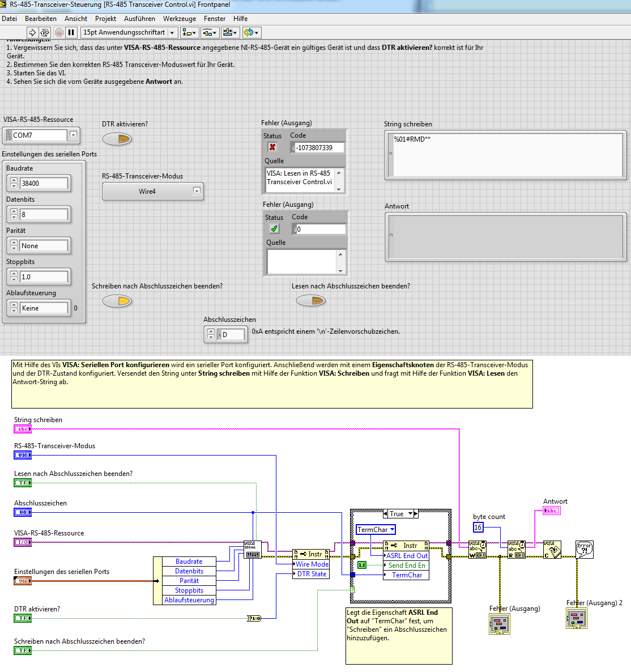Open the Distribute Objects toolbar menu
Image resolution: width=631 pixels, height=672 pixels.
point(210,32)
